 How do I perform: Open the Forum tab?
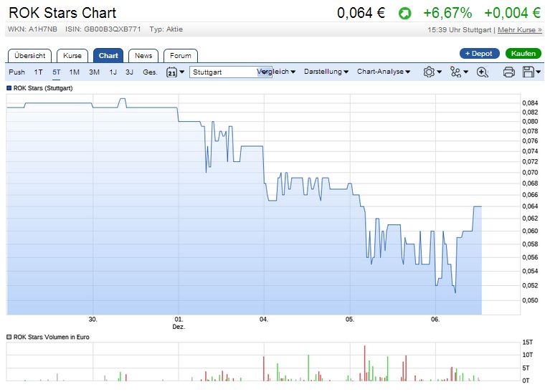tap(181, 56)
